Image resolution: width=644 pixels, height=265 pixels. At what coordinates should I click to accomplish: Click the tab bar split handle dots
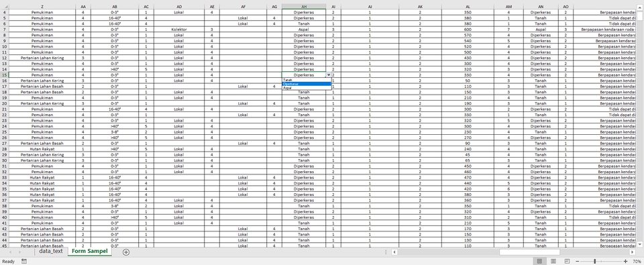(386, 252)
